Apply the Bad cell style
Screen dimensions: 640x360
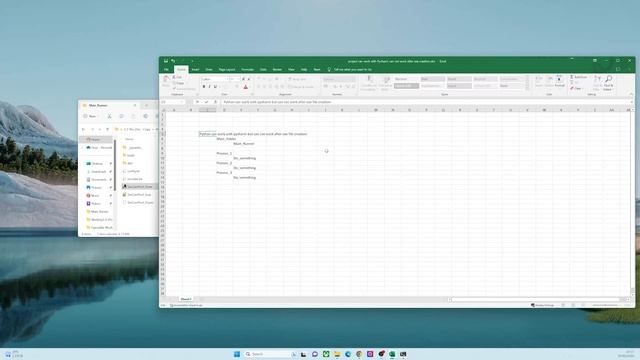(433, 79)
